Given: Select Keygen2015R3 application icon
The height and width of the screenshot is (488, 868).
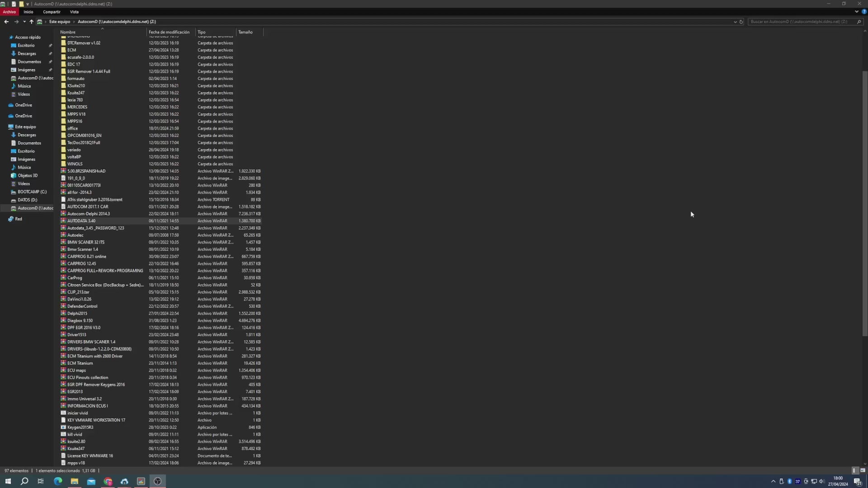Looking at the screenshot, I should point(63,427).
